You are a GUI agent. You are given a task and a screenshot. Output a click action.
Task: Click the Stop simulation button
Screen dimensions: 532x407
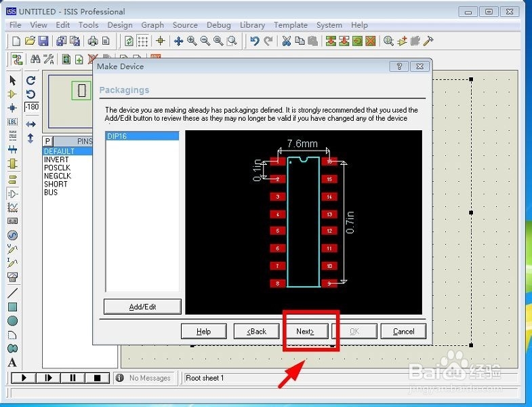pyautogui.click(x=97, y=378)
